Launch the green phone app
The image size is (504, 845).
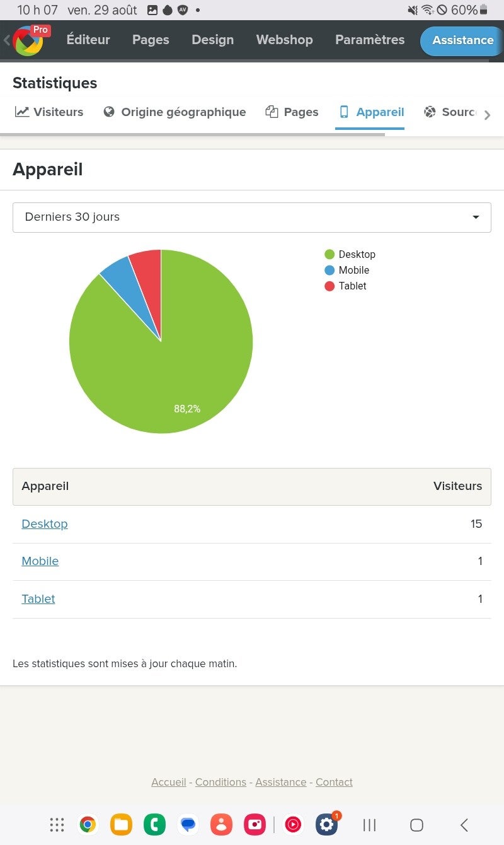coord(154,825)
